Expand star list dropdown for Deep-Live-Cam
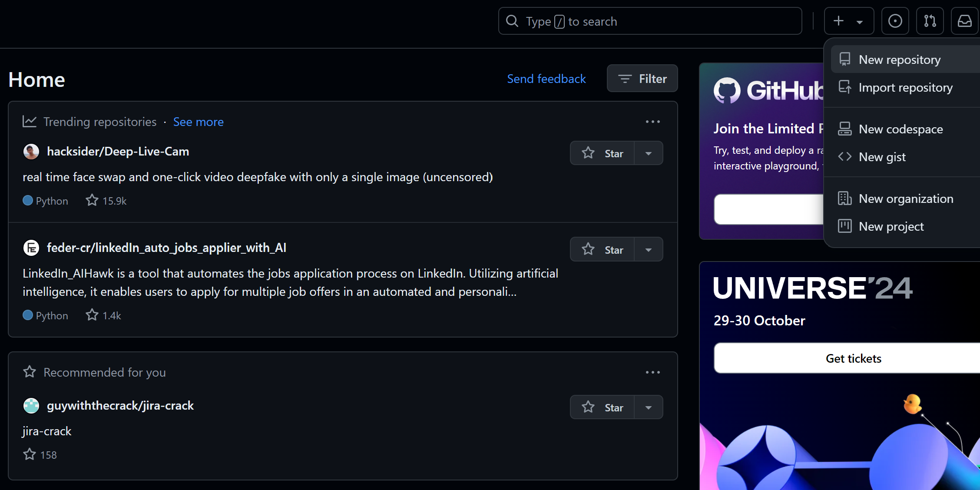The width and height of the screenshot is (980, 490). [x=649, y=153]
